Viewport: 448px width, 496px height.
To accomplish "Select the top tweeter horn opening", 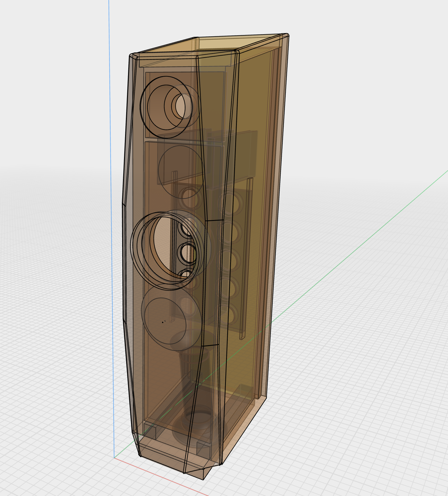I will click(166, 107).
